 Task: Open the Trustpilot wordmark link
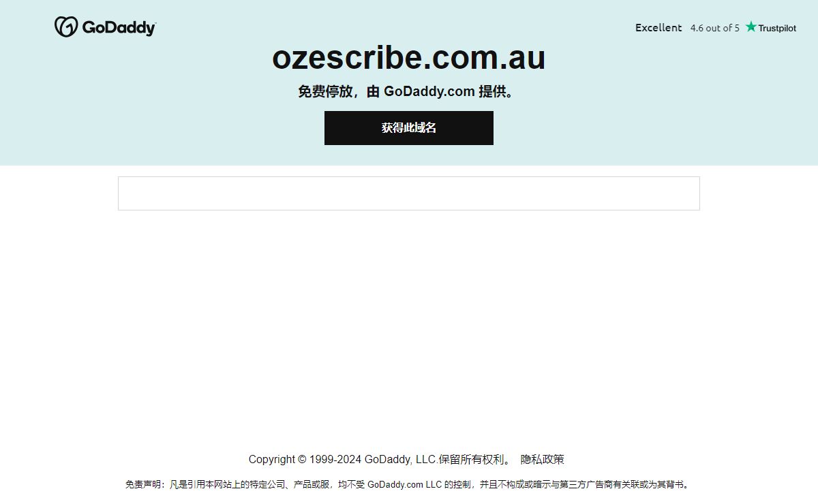tap(777, 28)
